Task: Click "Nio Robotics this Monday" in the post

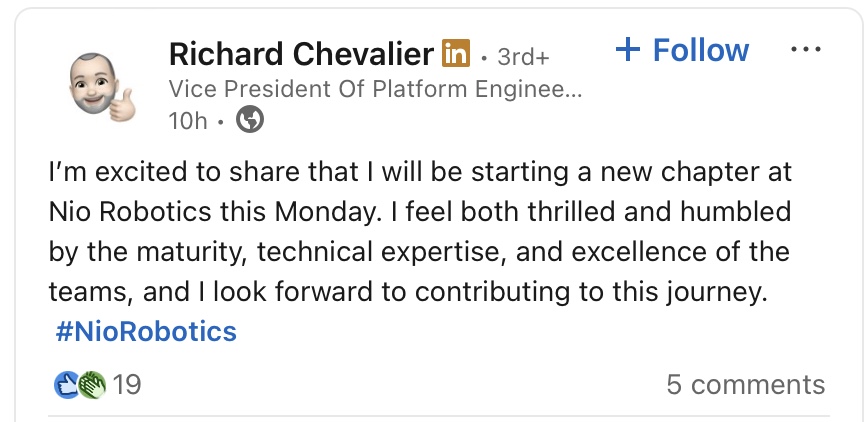Action: (200, 212)
